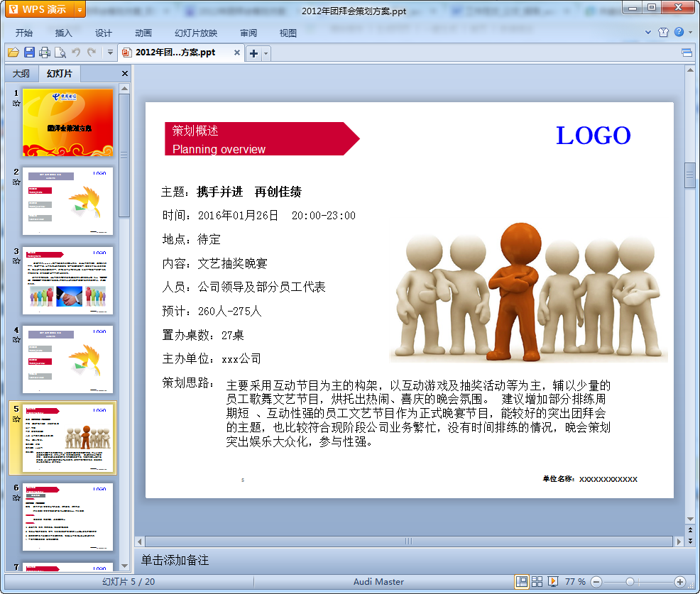Switch to Slide Sorter view icon

[537, 581]
